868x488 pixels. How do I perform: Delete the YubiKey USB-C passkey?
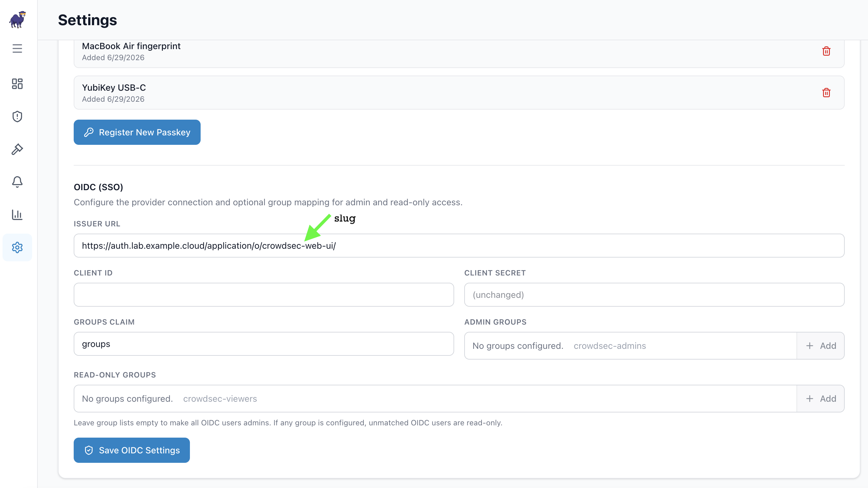[826, 93]
